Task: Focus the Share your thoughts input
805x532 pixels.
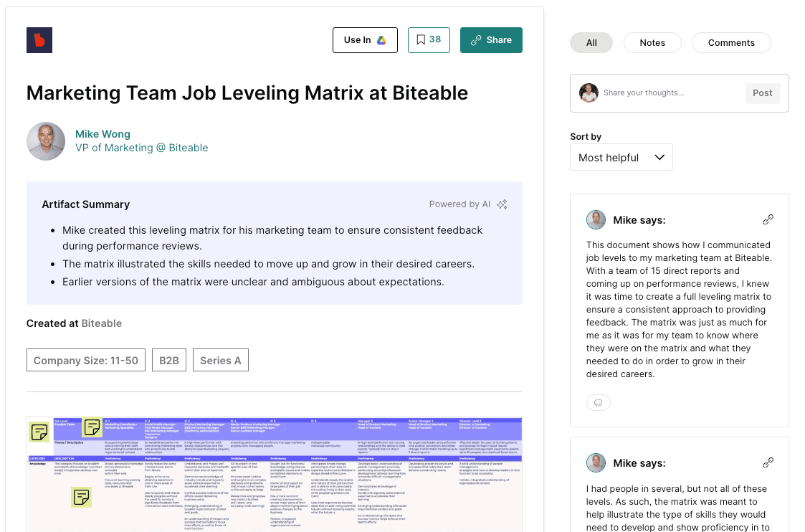Action: (671, 93)
